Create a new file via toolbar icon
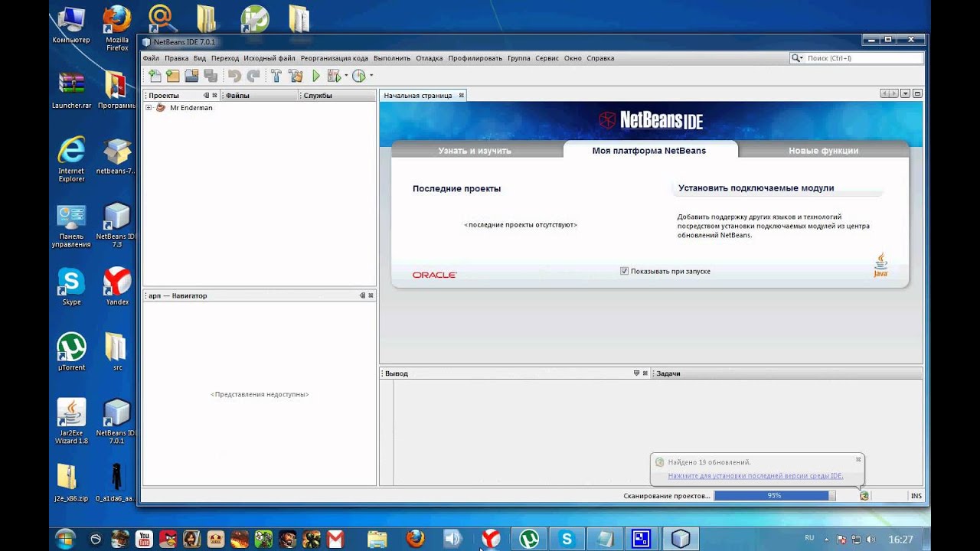 (155, 76)
